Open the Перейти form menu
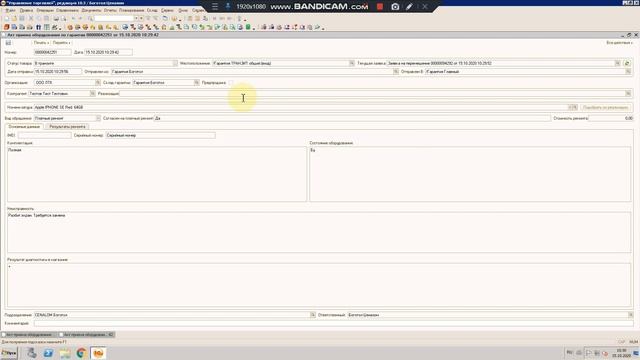 point(62,42)
